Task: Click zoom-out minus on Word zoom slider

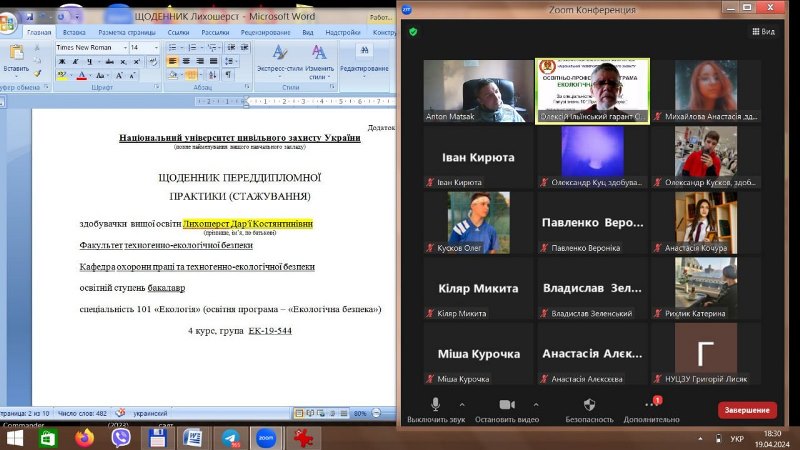Action: [376, 412]
